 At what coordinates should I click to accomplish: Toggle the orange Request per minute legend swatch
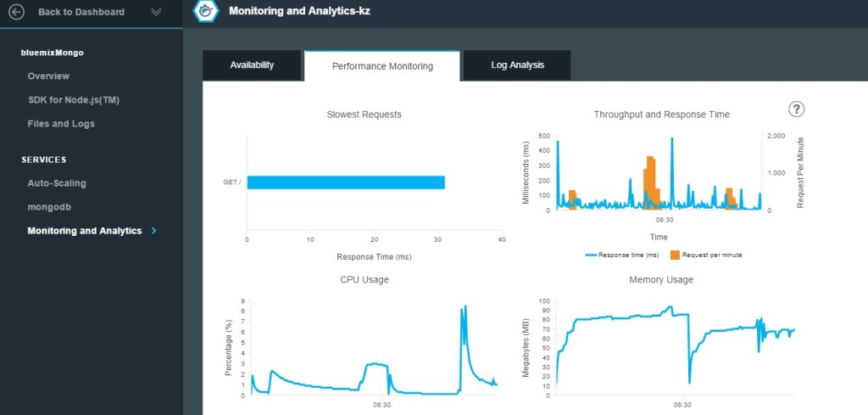tap(675, 255)
